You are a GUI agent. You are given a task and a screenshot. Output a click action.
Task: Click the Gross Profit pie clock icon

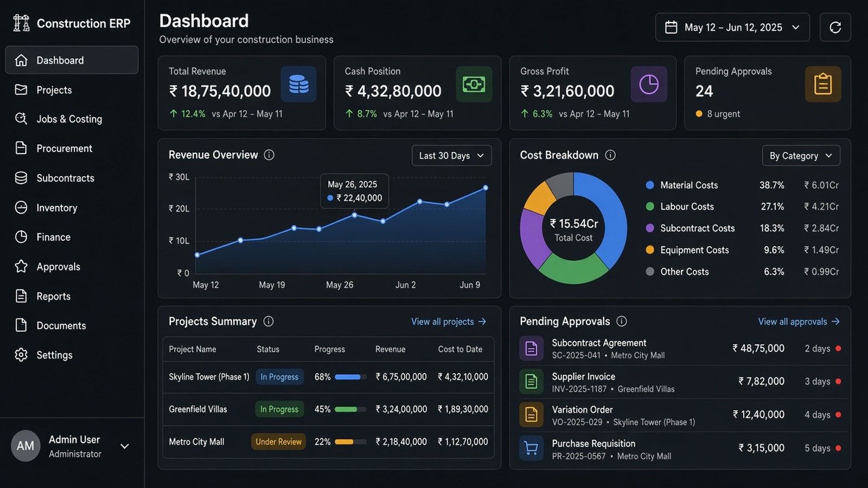(649, 84)
